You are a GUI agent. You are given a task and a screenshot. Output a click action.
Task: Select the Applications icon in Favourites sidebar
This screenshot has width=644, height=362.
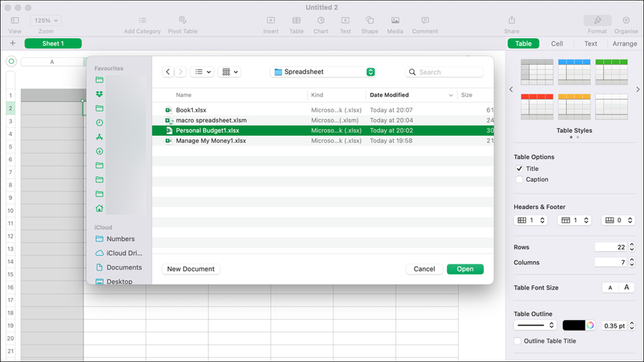pyautogui.click(x=99, y=137)
